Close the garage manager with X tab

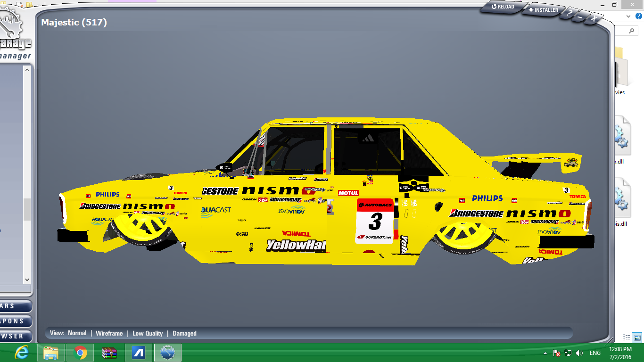pos(595,19)
